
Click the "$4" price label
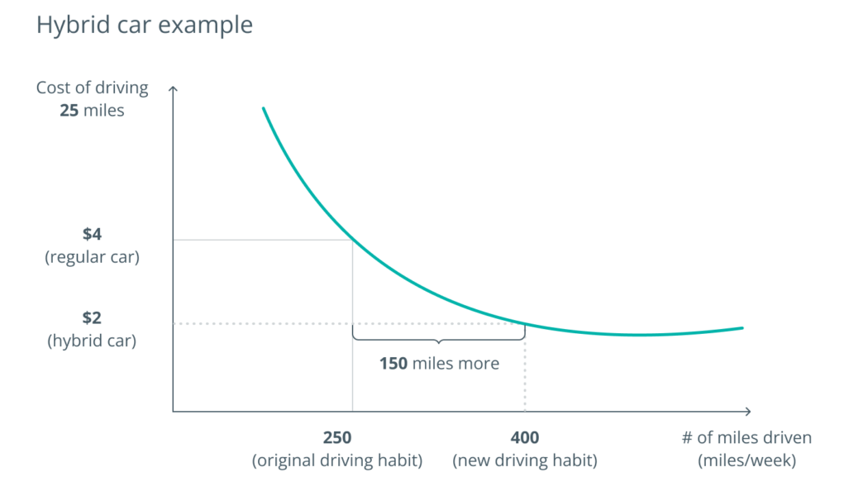pyautogui.click(x=92, y=234)
